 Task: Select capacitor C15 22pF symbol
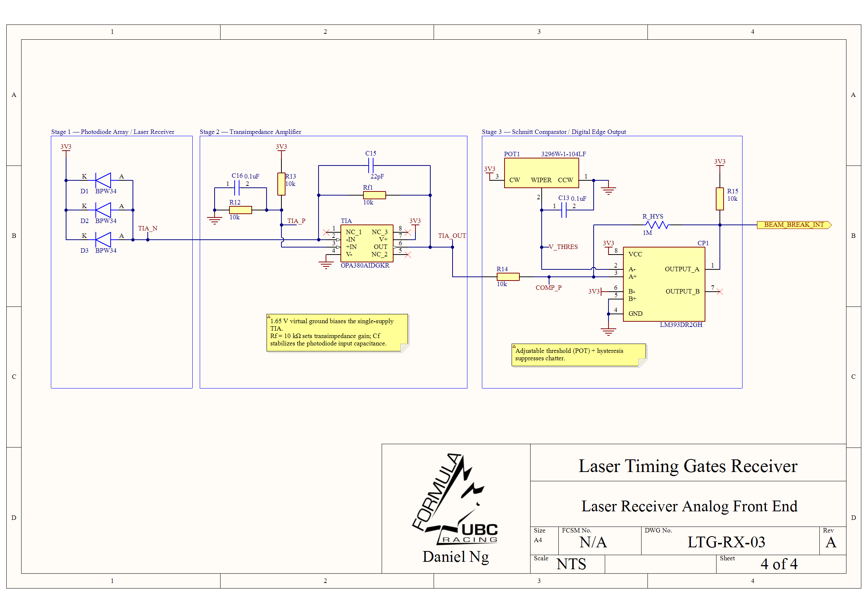371,165
